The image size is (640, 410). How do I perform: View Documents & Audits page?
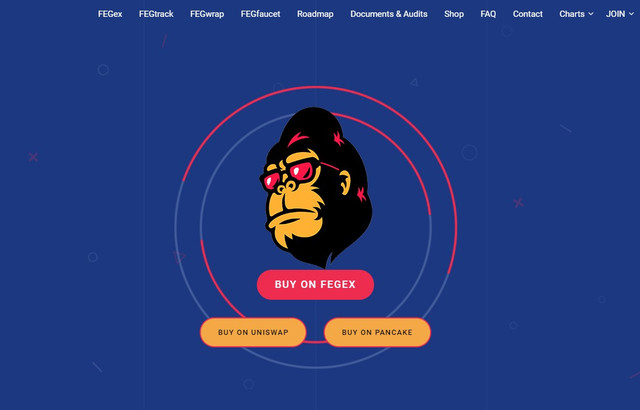(389, 14)
